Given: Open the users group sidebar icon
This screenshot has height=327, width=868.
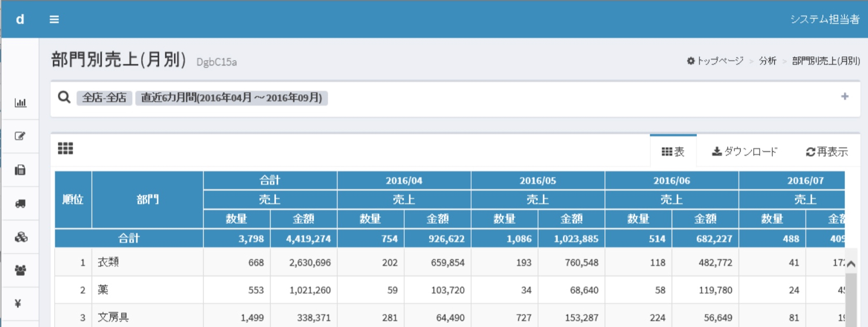Looking at the screenshot, I should pyautogui.click(x=21, y=270).
